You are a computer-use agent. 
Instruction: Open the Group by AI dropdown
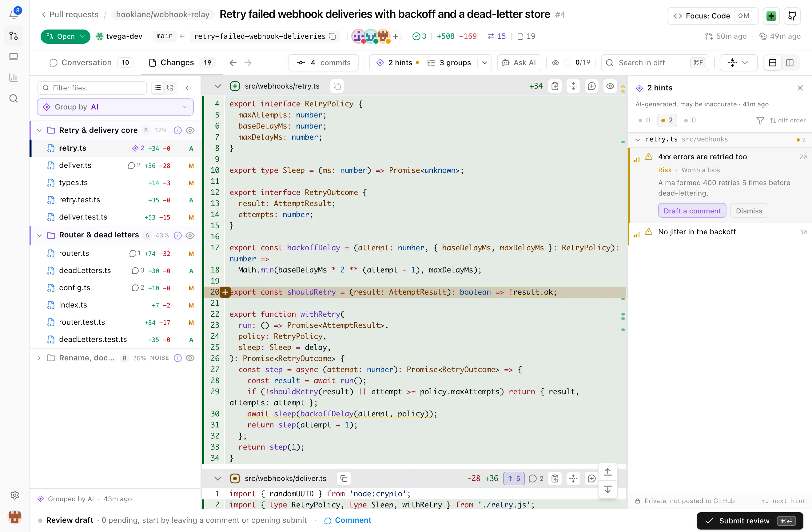115,107
